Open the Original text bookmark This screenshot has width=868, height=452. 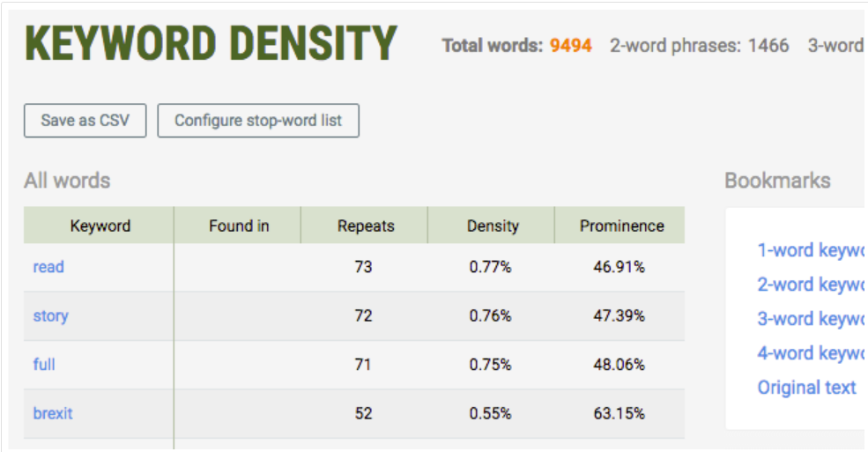[806, 388]
